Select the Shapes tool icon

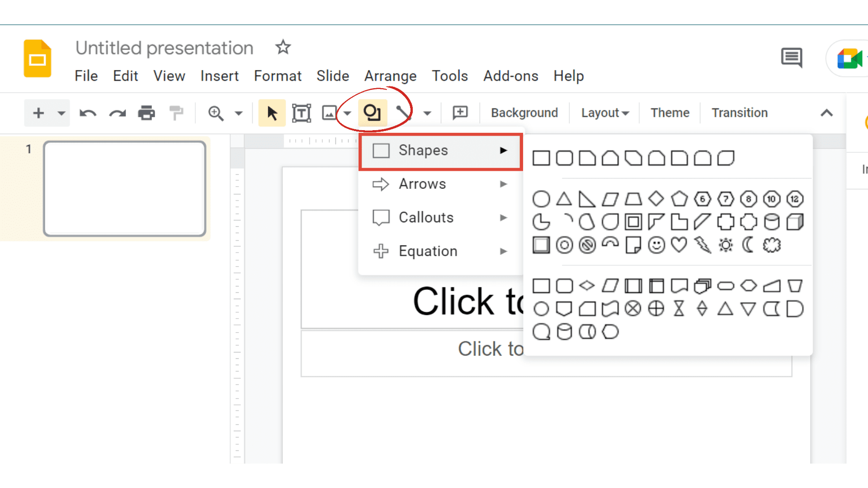click(x=371, y=113)
